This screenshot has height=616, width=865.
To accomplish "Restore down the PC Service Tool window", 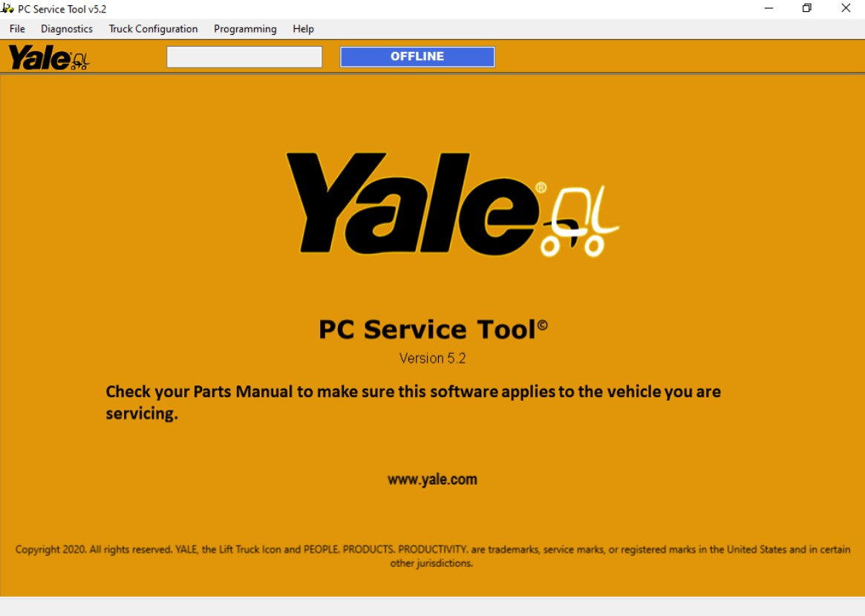I will [806, 9].
